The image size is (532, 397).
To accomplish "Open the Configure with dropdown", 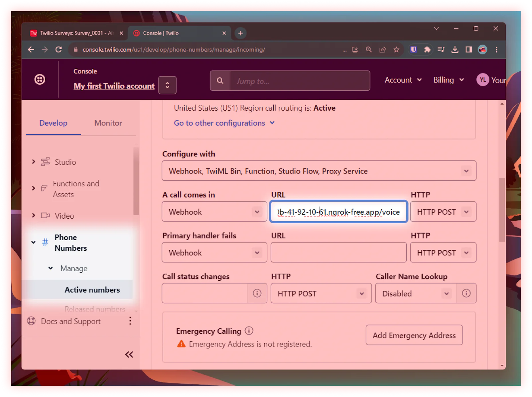I will point(319,171).
